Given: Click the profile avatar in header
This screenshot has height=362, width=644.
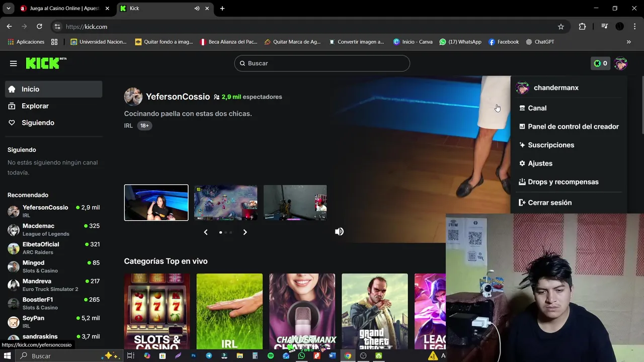Looking at the screenshot, I should click(x=620, y=63).
